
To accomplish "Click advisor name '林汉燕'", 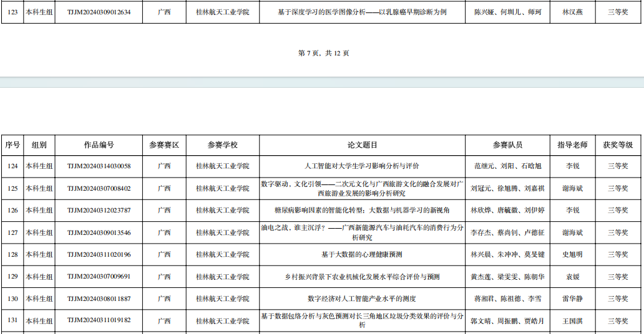I will (572, 12).
